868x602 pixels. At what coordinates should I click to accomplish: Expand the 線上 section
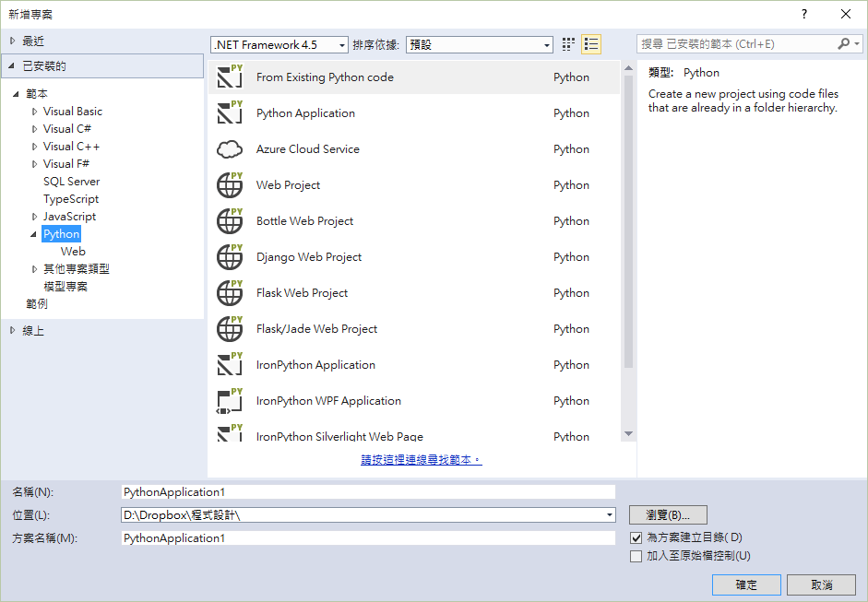(12, 330)
